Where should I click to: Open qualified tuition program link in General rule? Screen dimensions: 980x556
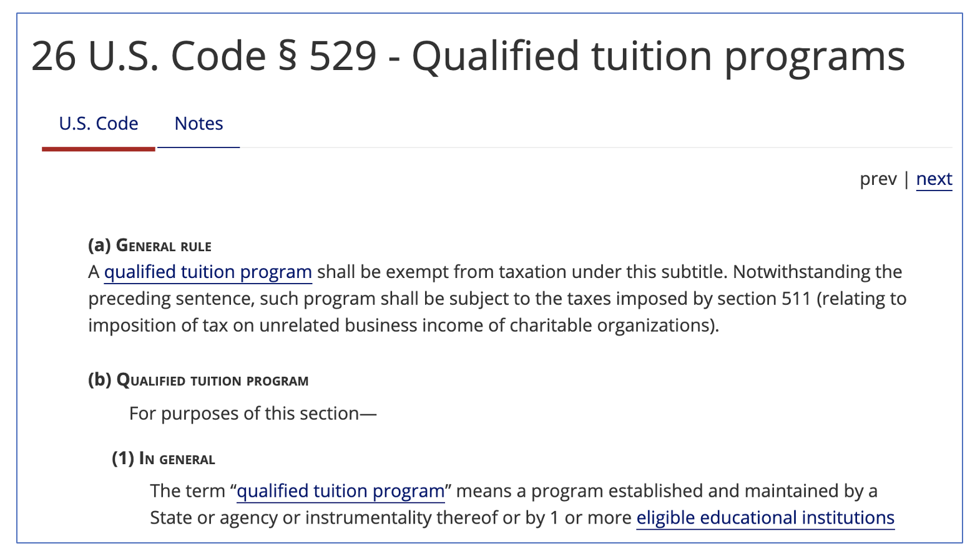(208, 272)
